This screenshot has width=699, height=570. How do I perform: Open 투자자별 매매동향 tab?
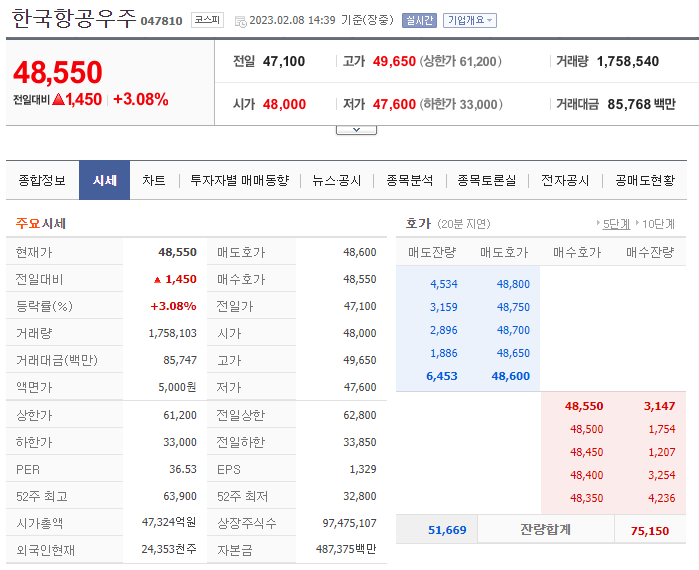coord(240,180)
